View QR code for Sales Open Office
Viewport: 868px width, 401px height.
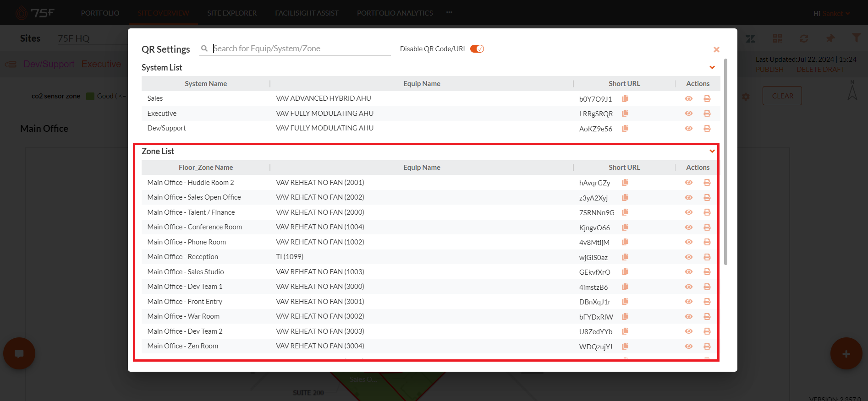click(689, 197)
